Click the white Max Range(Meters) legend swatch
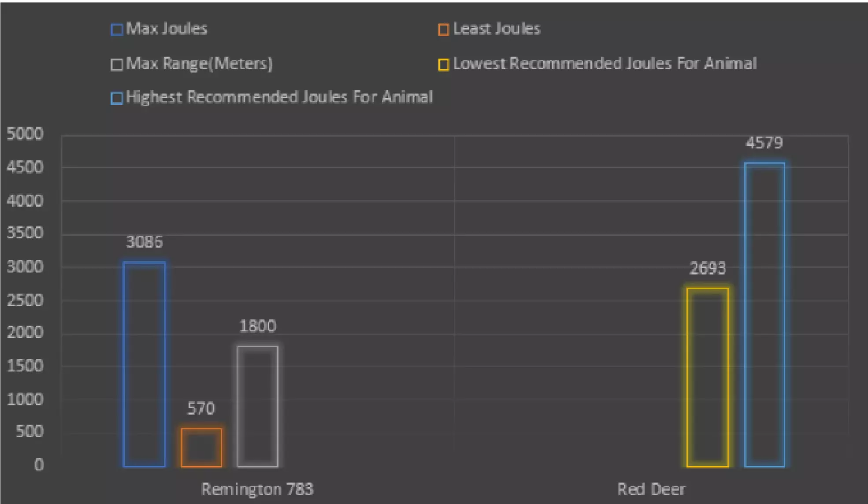The width and height of the screenshot is (868, 504). point(117,65)
